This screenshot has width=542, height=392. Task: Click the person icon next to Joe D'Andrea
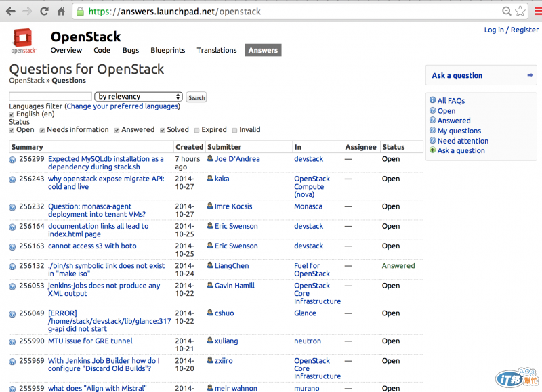point(210,158)
